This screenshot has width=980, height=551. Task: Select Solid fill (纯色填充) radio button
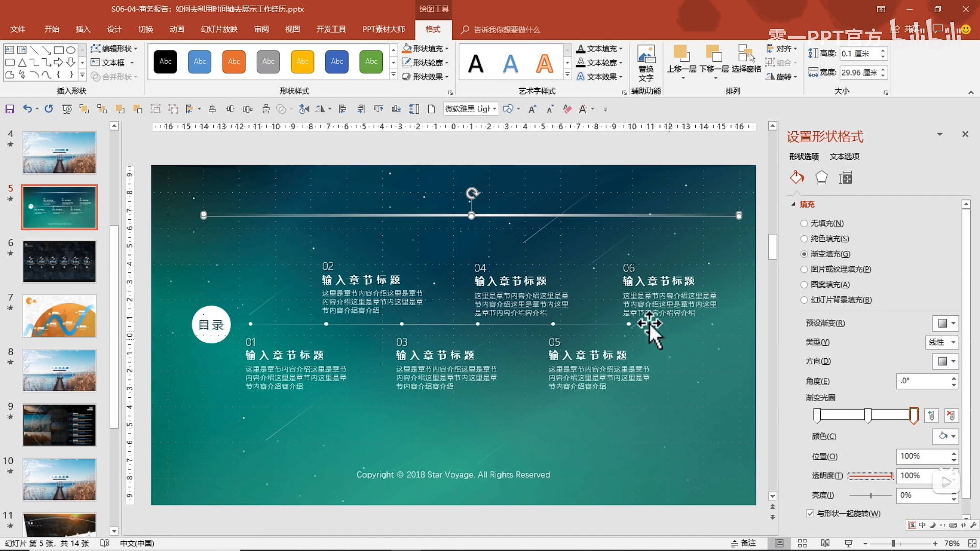(804, 239)
